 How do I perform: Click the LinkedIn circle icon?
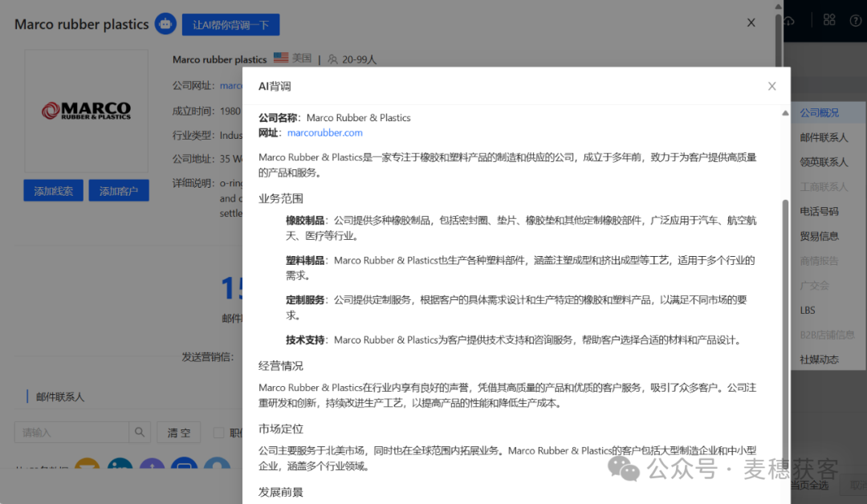[x=120, y=465]
